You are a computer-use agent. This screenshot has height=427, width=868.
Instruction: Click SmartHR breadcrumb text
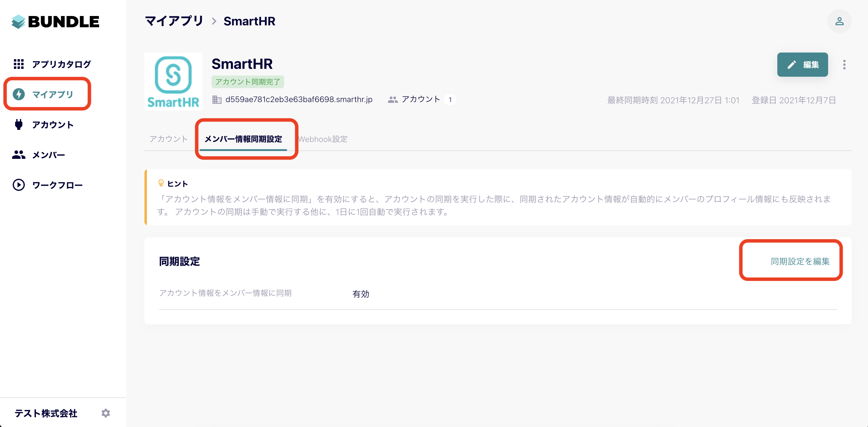pyautogui.click(x=249, y=21)
